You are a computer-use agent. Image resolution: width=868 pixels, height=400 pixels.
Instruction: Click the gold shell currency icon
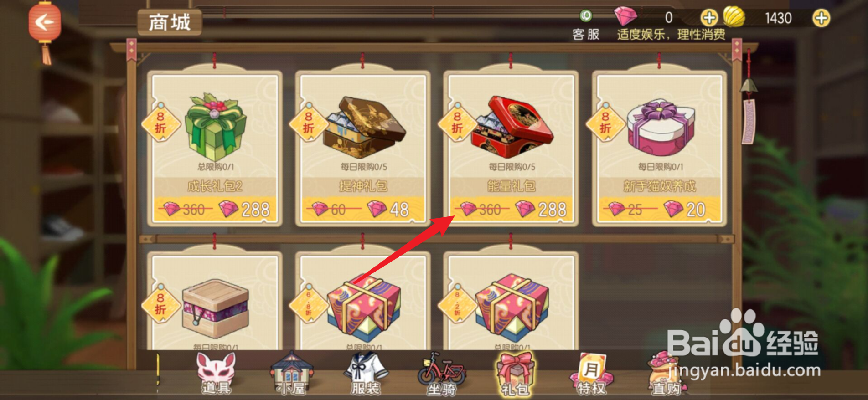734,17
